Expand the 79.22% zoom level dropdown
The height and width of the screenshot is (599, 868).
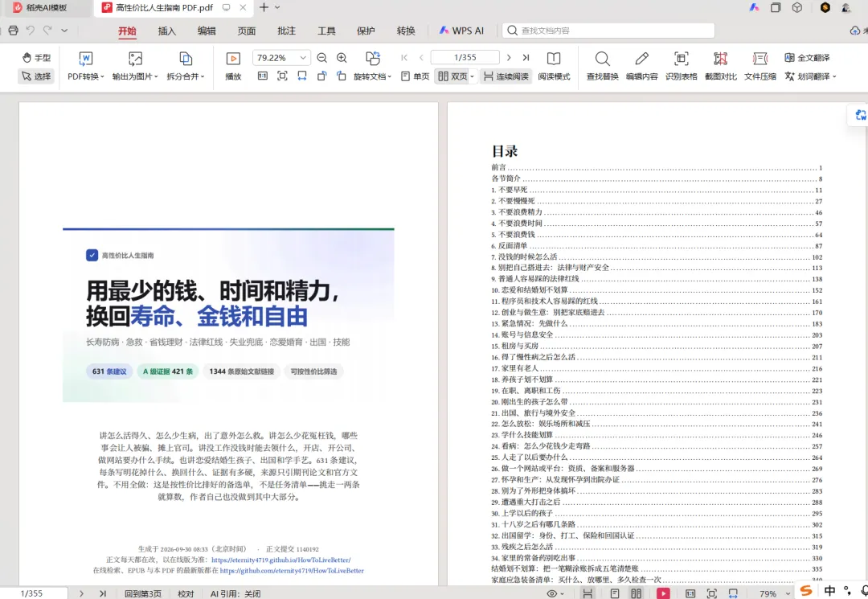[x=303, y=58]
